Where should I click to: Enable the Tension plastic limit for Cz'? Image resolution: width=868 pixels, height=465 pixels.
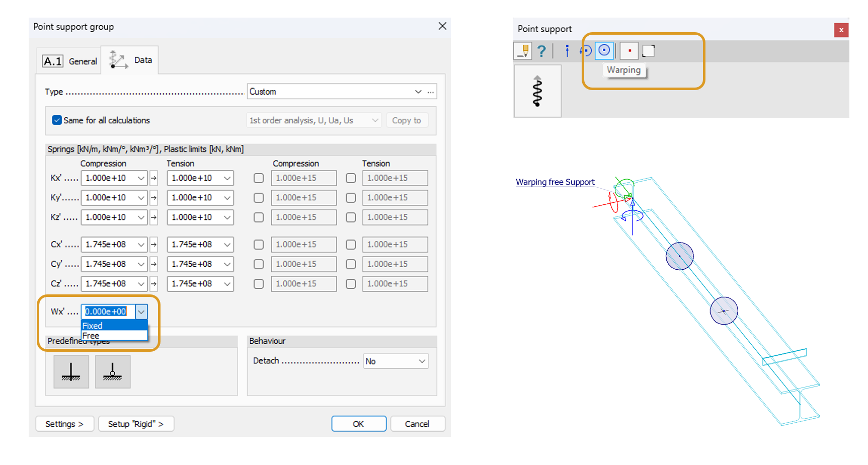coord(351,284)
